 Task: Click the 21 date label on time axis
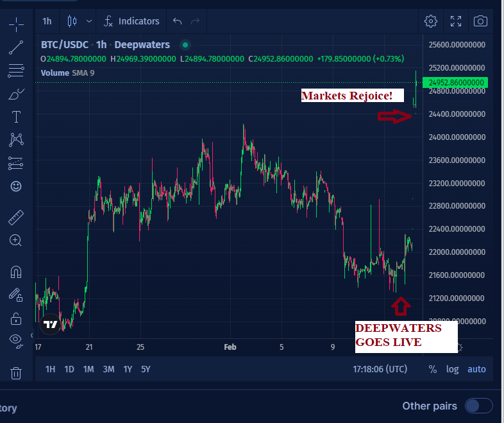coord(89,347)
